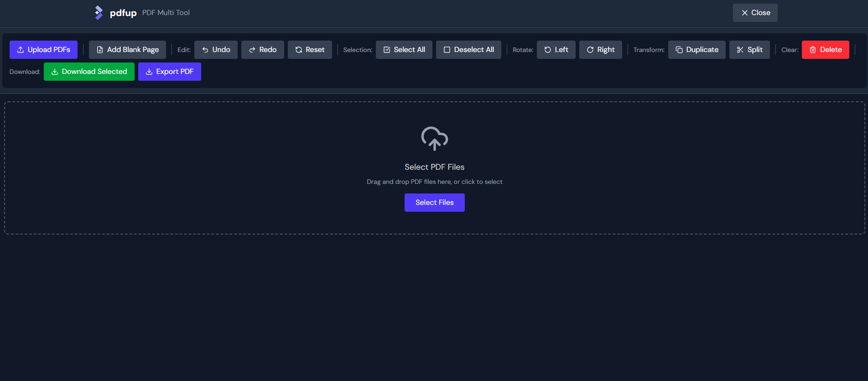Delete selected pages with the red button

click(x=825, y=50)
